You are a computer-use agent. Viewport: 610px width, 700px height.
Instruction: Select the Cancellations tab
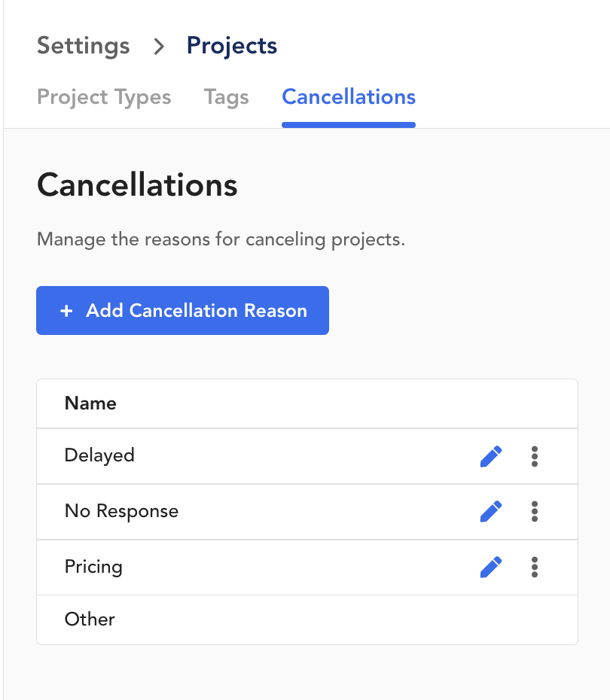pos(349,97)
